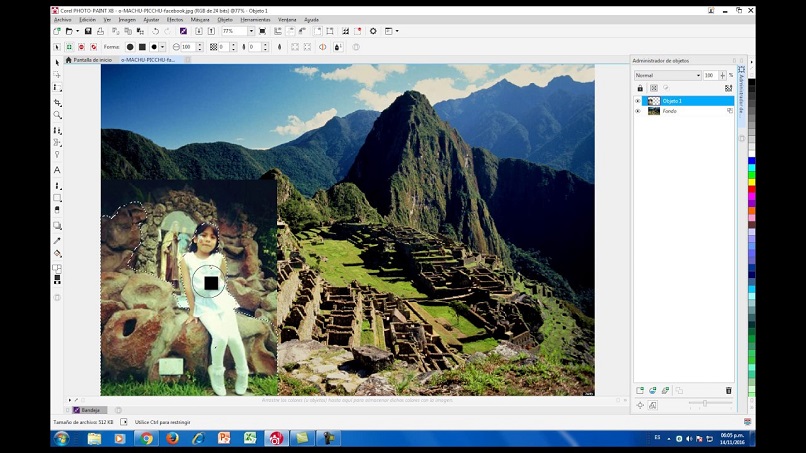The height and width of the screenshot is (453, 806).
Task: Activate the Zoom tool
Action: pos(57,115)
